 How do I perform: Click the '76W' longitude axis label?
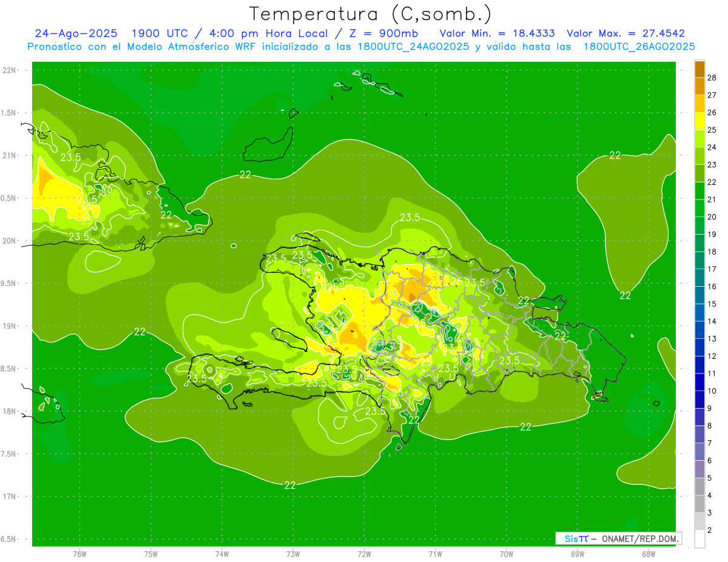[x=79, y=554]
